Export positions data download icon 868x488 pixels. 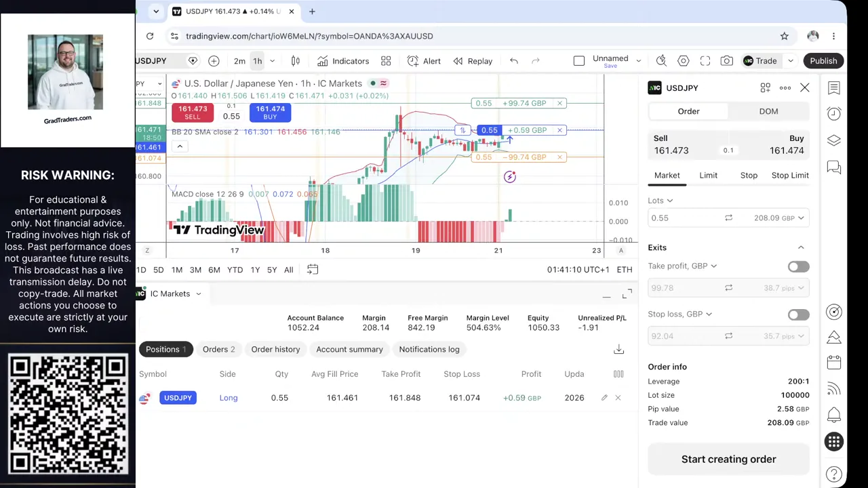(x=618, y=349)
